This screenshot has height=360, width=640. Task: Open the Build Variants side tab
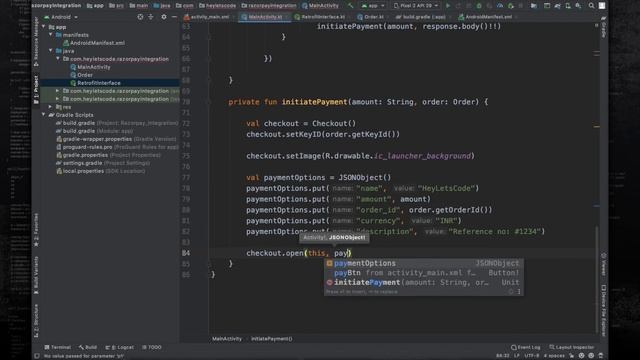click(36, 275)
